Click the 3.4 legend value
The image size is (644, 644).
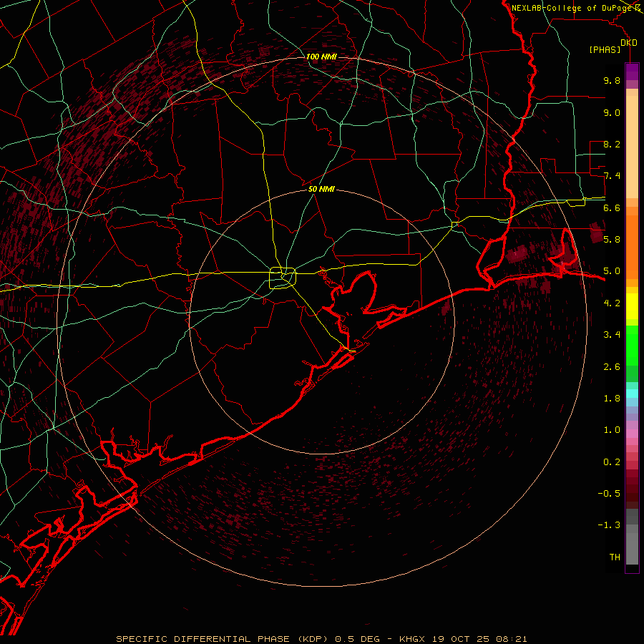pos(612,335)
